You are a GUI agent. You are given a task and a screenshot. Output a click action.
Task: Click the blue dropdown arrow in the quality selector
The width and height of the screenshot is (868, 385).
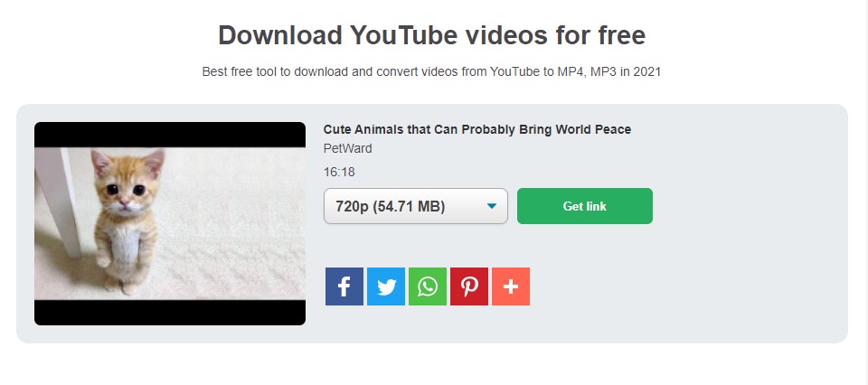pos(492,206)
